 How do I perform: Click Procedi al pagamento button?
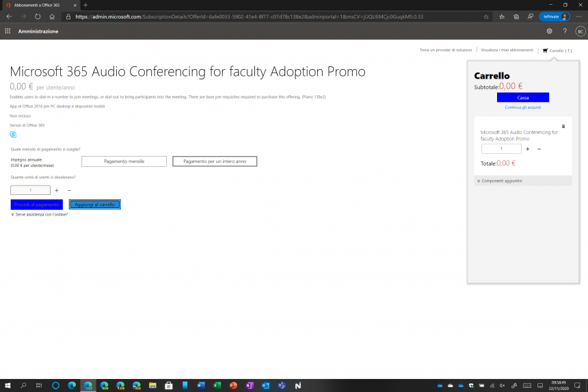[37, 205]
